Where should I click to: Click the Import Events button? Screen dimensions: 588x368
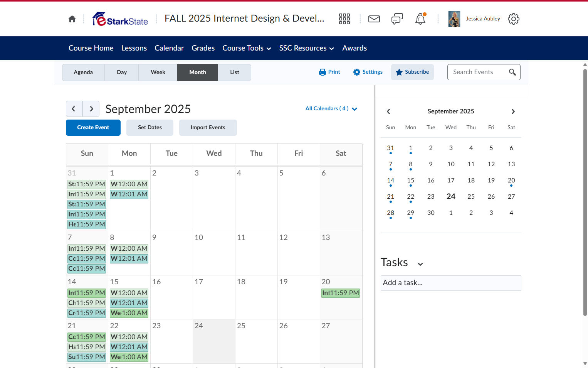[x=208, y=128]
